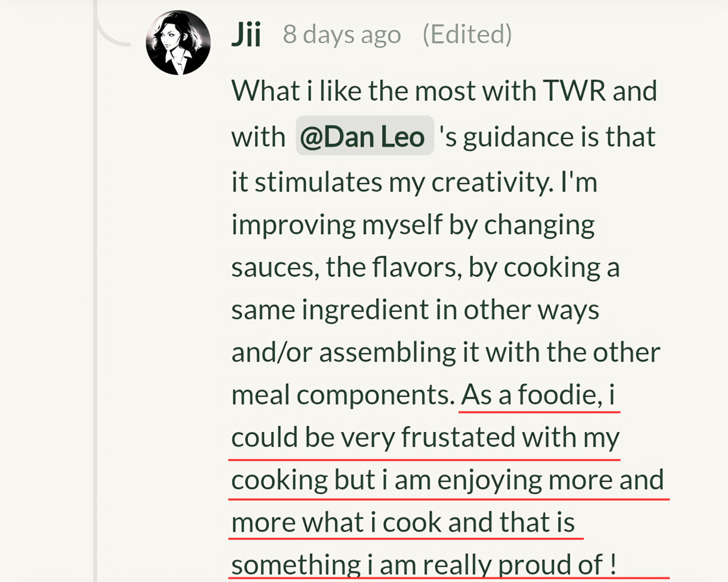Image resolution: width=728 pixels, height=582 pixels.
Task: Click the word "assembling" in the comment
Action: tap(387, 352)
